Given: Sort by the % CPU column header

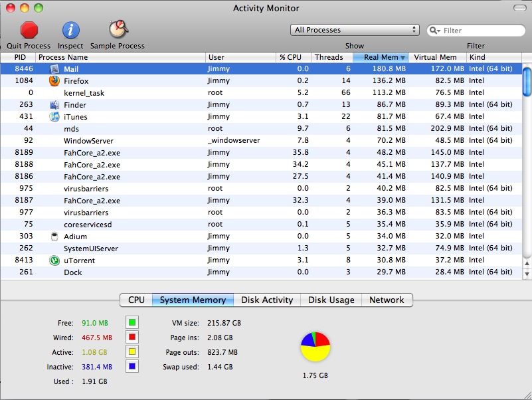Looking at the screenshot, I should [294, 57].
